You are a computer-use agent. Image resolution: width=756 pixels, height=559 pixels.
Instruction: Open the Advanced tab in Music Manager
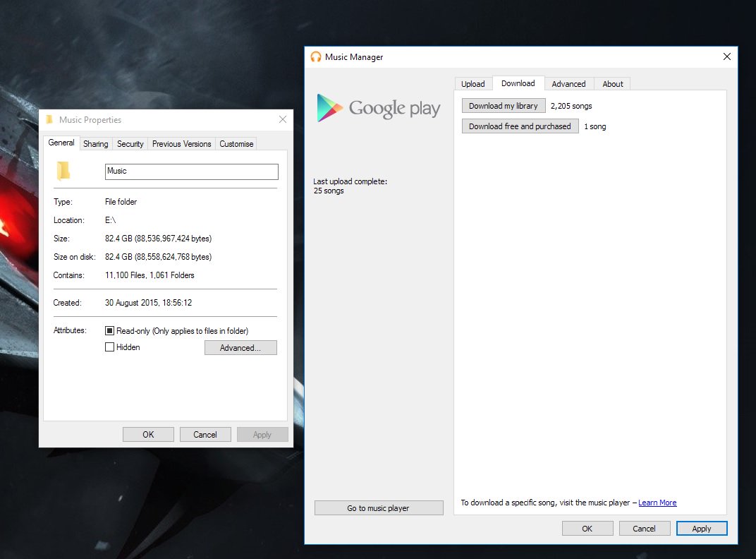(568, 84)
